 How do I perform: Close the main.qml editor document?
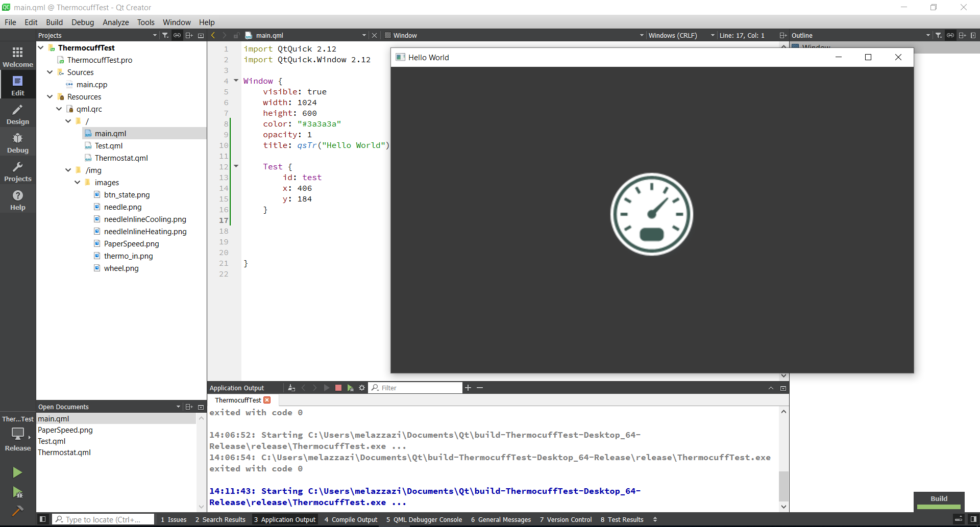(x=374, y=35)
